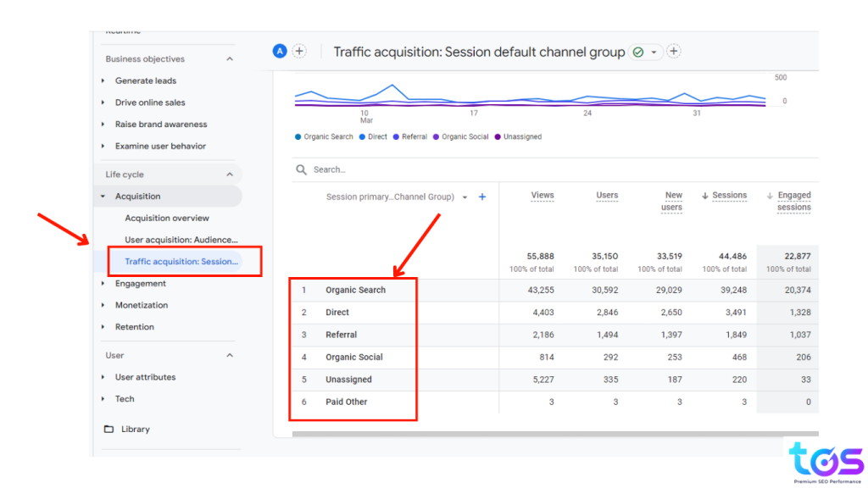Image resolution: width=868 pixels, height=488 pixels.
Task: Add a secondary dimension with the blue plus icon
Action: 481,197
